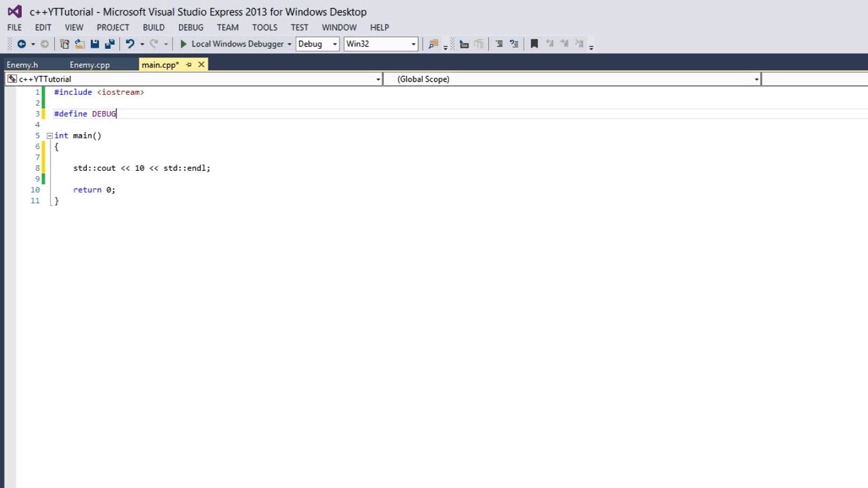Viewport: 868px width, 488px height.
Task: Open the toolbar options arrow after bookmark icons
Action: pyautogui.click(x=591, y=47)
